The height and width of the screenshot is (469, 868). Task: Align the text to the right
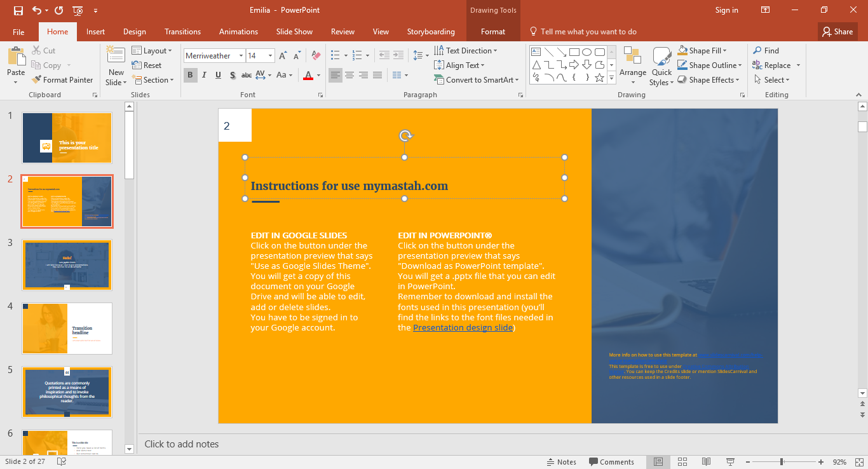[x=363, y=75]
